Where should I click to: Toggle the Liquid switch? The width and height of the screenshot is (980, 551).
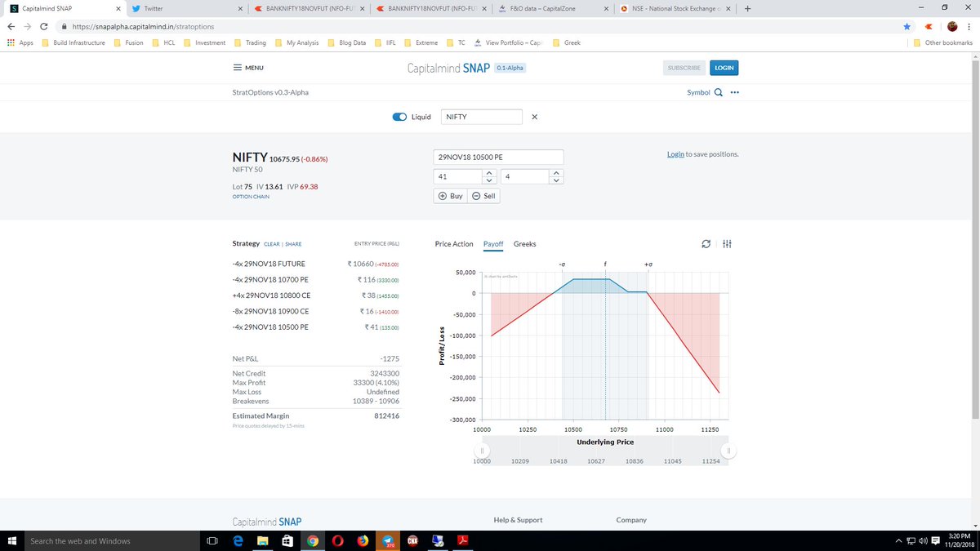pos(399,117)
